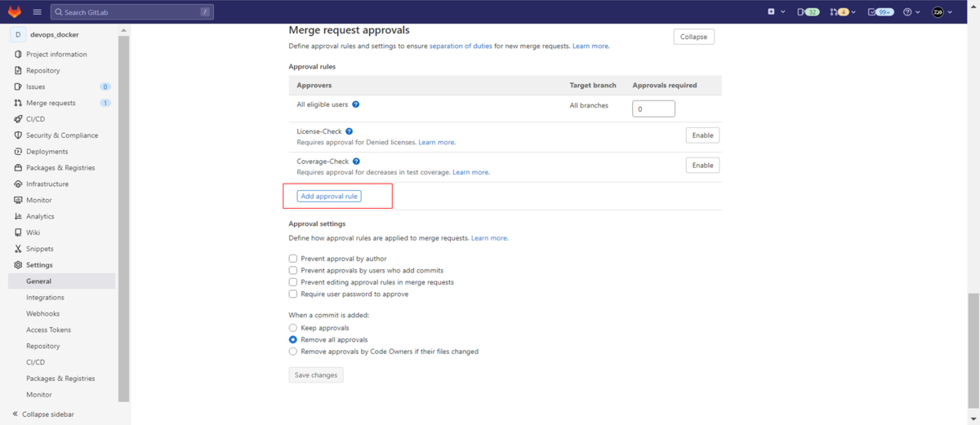Click the help icon next to Coverage-Check

356,162
